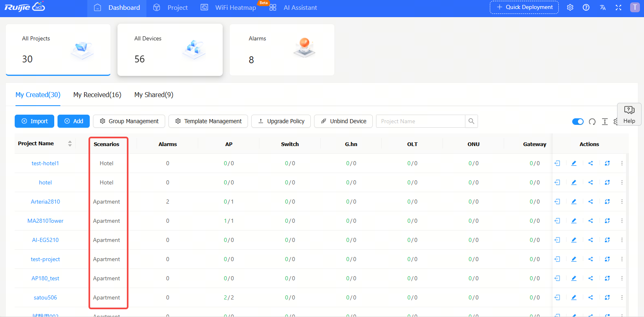This screenshot has width=644, height=317.
Task: Enter fullscreen using the header expand icon
Action: (x=618, y=7)
